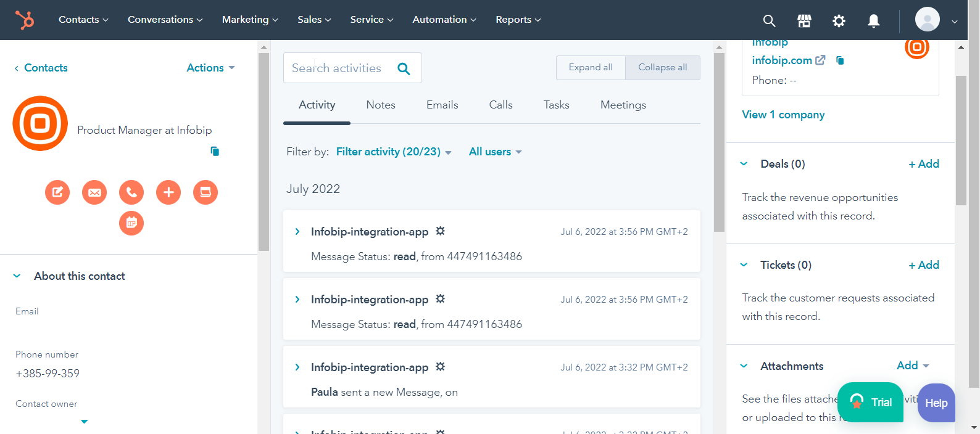Viewport: 980px width, 434px height.
Task: Toggle the Collapse all option
Action: (x=662, y=68)
